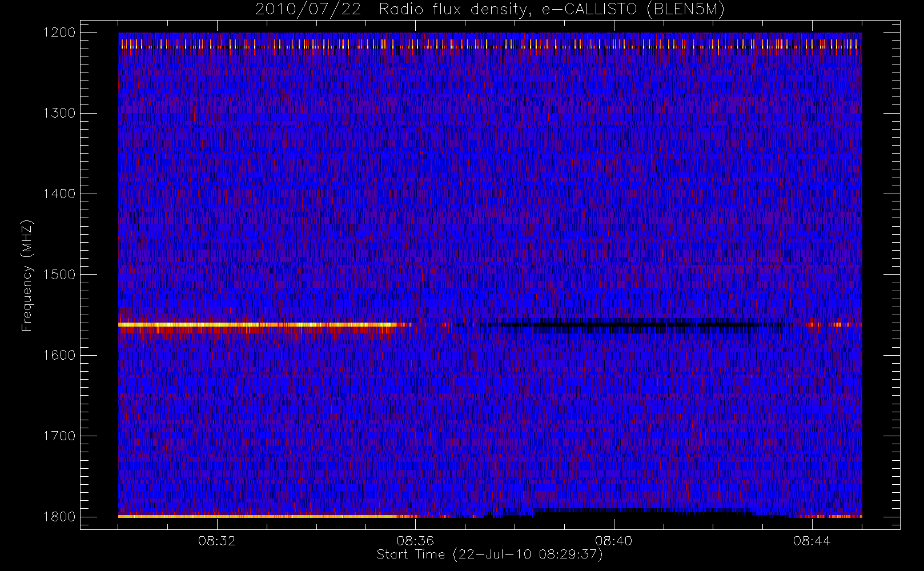Click the 1500 frequency tick label
The image size is (924, 571).
59,275
